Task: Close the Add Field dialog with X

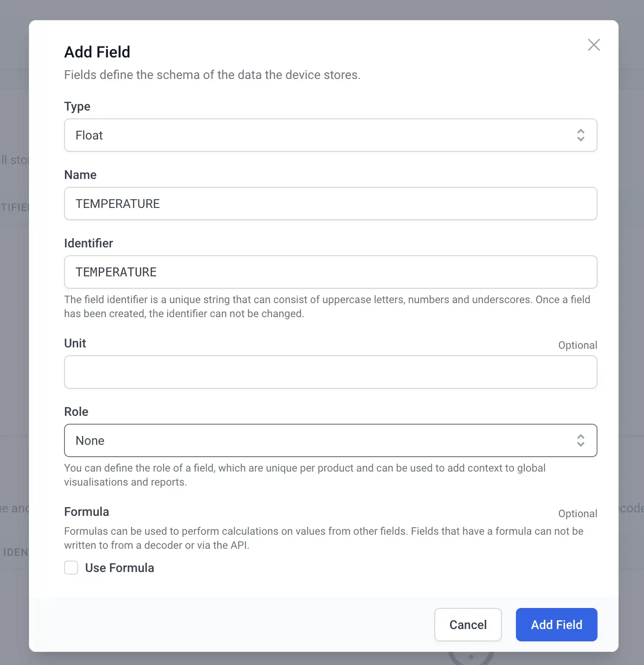Action: pyautogui.click(x=594, y=45)
